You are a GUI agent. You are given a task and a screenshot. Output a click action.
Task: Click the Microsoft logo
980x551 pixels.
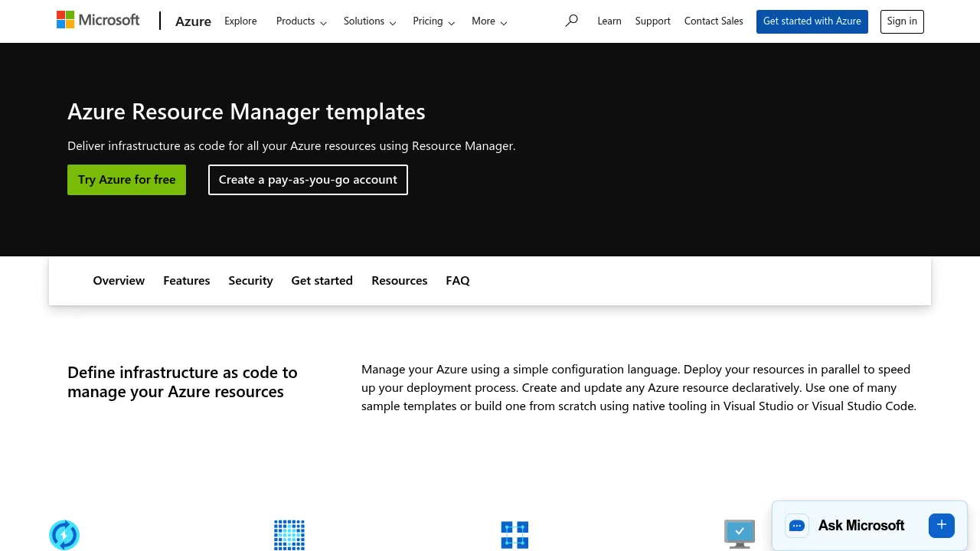pos(98,20)
